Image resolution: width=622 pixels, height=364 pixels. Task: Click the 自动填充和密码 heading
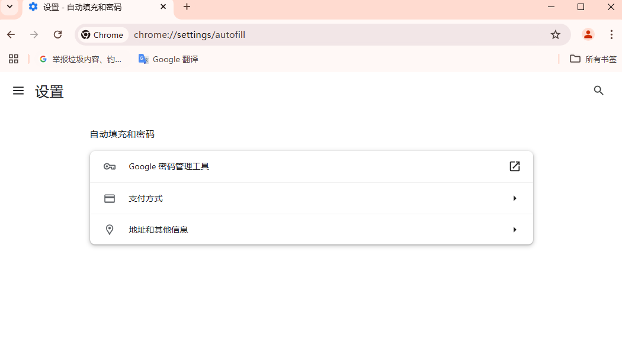click(122, 134)
